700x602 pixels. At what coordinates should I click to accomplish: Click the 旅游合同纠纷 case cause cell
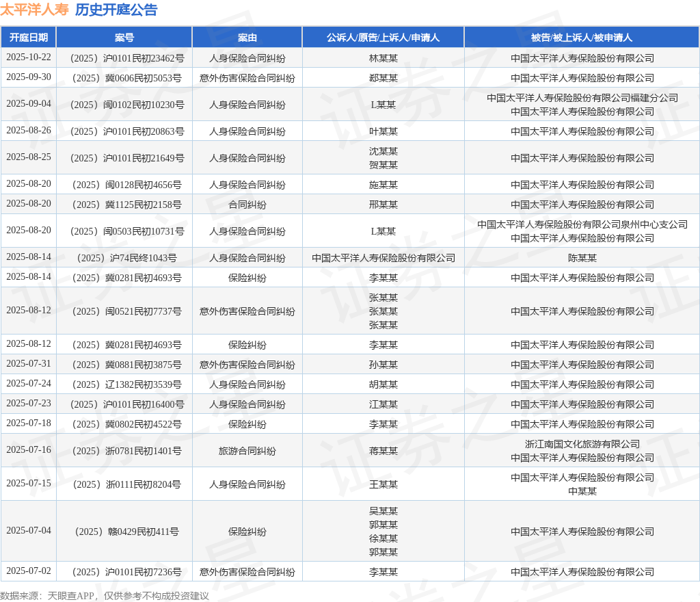tap(247, 451)
